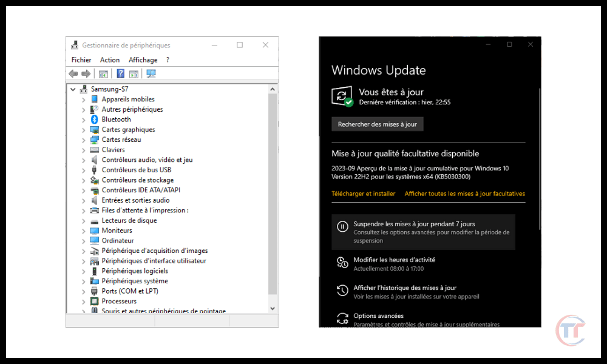607x364 pixels.
Task: Click the forward arrow in Device Manager toolbar
Action: coord(86,73)
